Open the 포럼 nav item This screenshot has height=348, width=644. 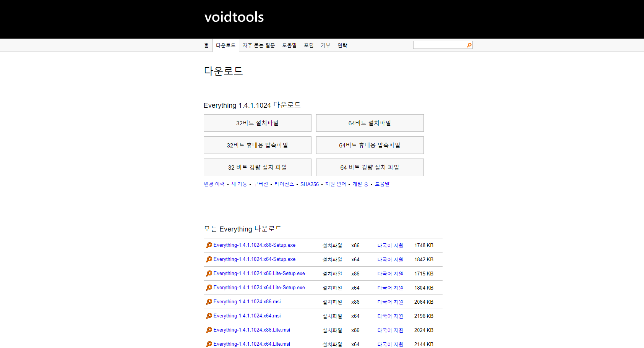pos(308,45)
